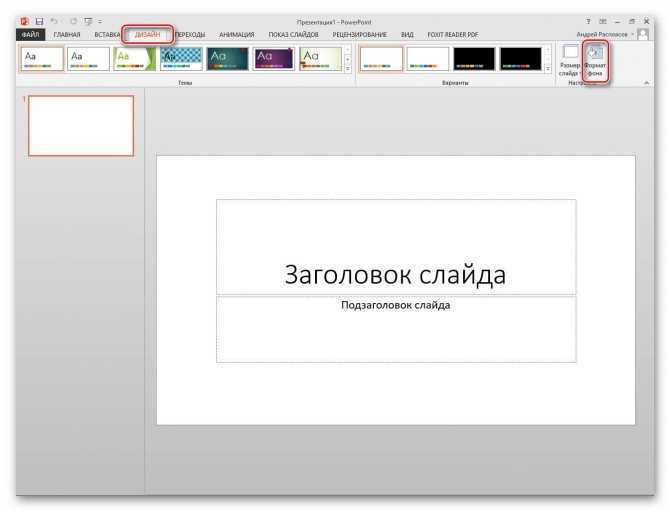Restore down the PowerPoint window

632,21
